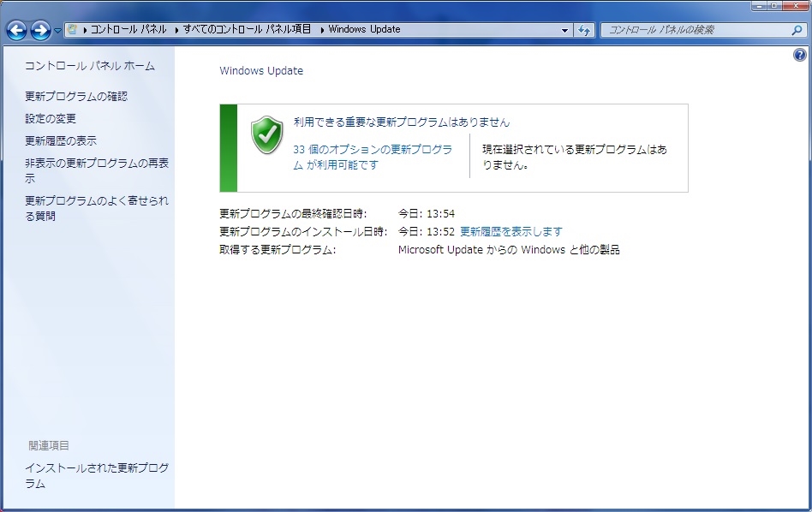Click 非表示の更新プログラムの再表示 link
The width and height of the screenshot is (812, 512).
tap(97, 171)
